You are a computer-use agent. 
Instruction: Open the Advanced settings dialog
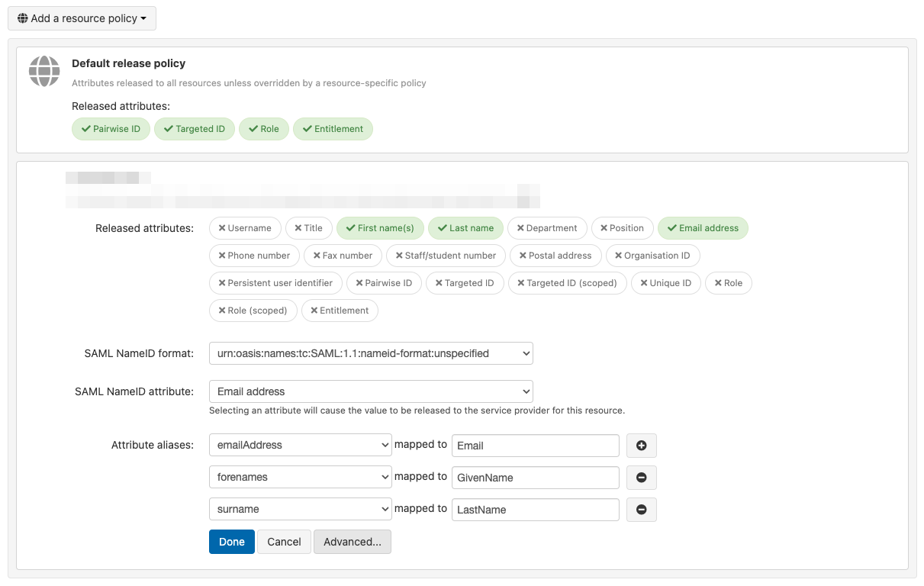click(x=352, y=541)
